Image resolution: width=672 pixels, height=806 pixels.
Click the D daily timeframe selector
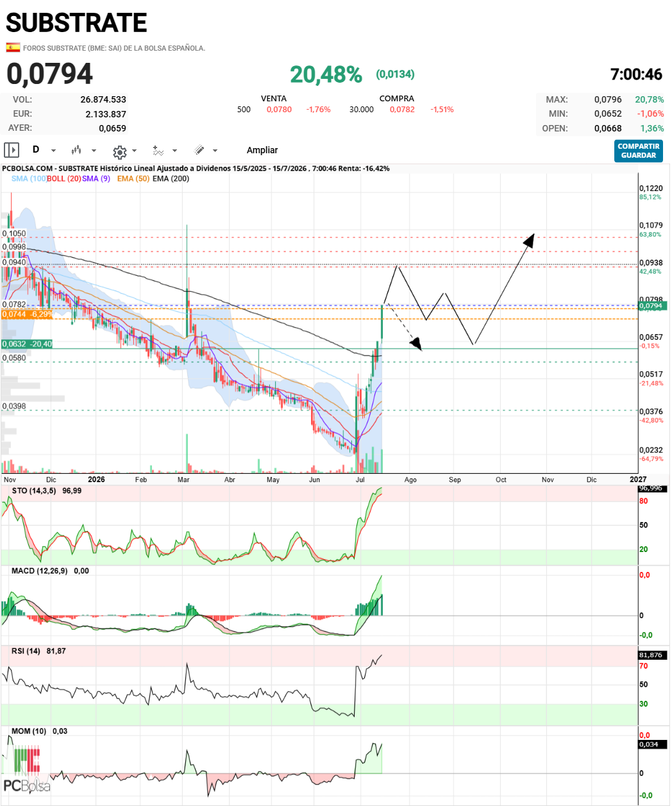coord(36,149)
